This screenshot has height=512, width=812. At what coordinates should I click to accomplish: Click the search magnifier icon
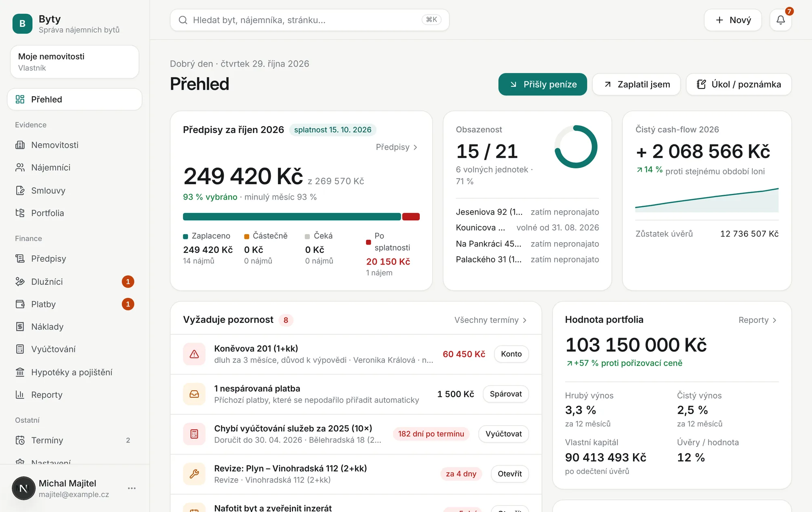pyautogui.click(x=183, y=20)
